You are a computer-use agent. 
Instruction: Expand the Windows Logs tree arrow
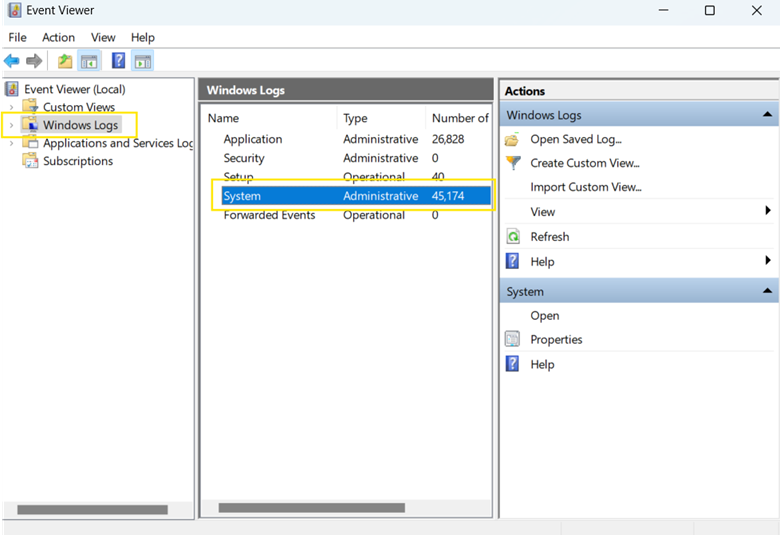[x=11, y=125]
